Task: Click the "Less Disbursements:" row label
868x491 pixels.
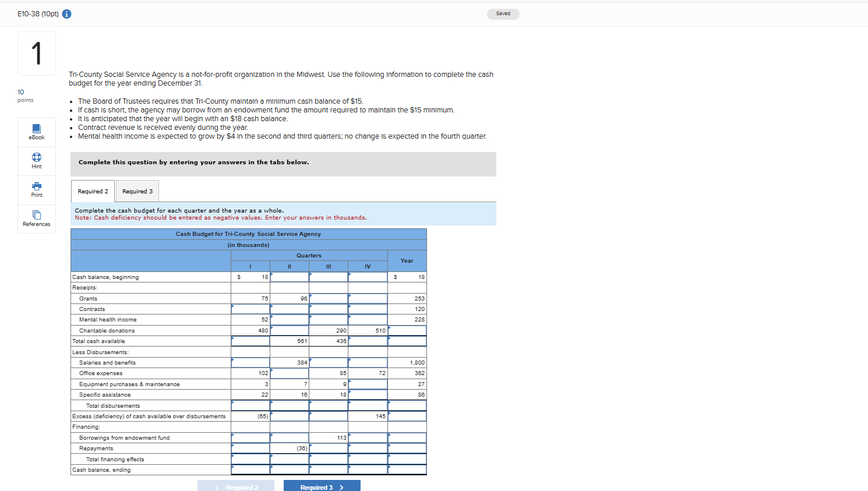Action: (100, 352)
